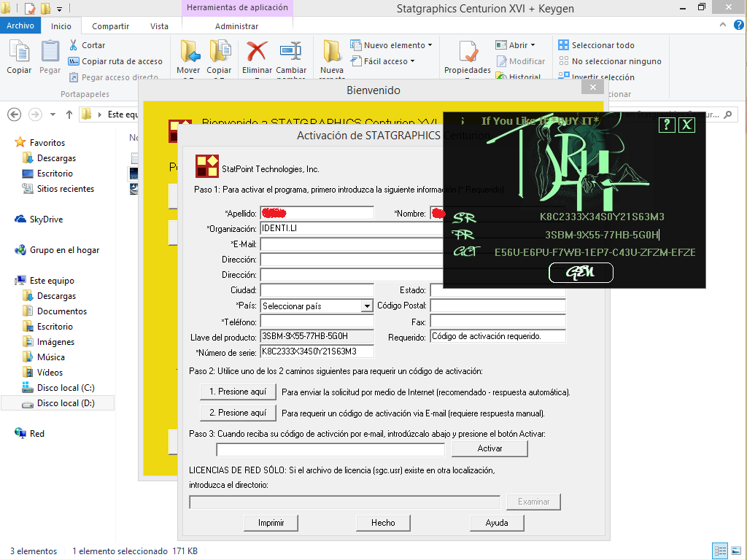The height and width of the screenshot is (560, 747).
Task: Click the red Eliminar X icon
Action: 257,51
